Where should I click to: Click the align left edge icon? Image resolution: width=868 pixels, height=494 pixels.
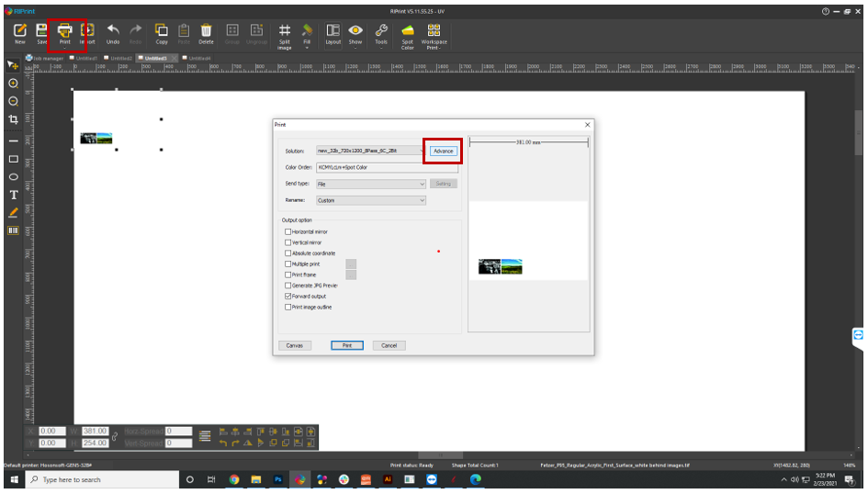[x=223, y=432]
